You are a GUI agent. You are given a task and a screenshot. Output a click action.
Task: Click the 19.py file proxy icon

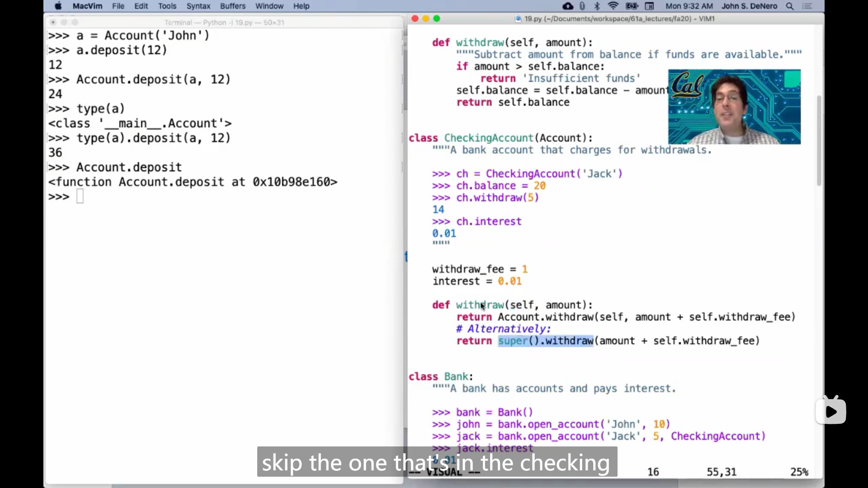(518, 19)
